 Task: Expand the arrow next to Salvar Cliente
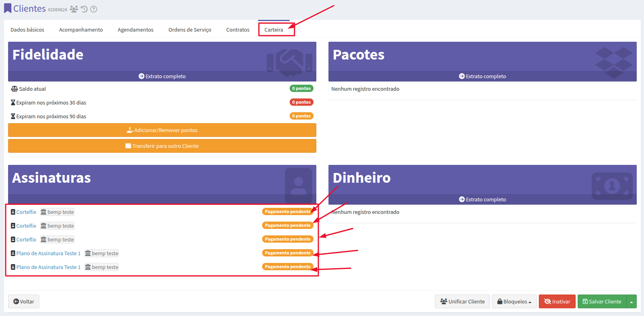point(631,301)
